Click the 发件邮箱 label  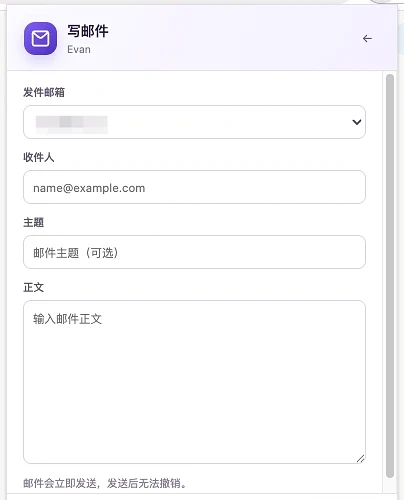(x=44, y=92)
